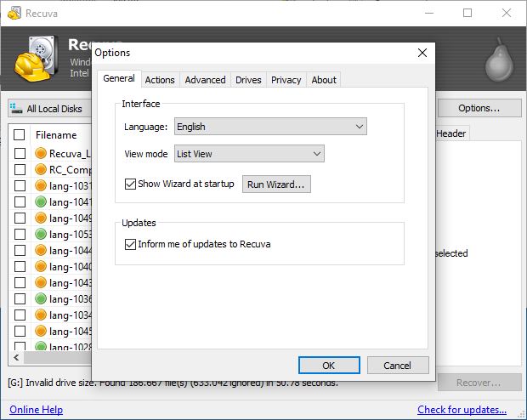Switch to the About tab
This screenshot has height=420, width=527.
(x=324, y=80)
